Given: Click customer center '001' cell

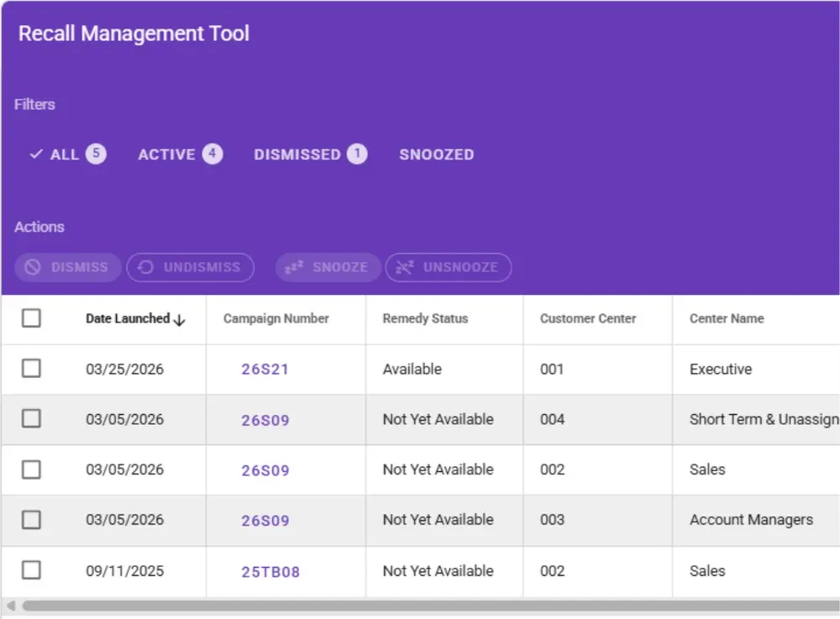Looking at the screenshot, I should (552, 370).
